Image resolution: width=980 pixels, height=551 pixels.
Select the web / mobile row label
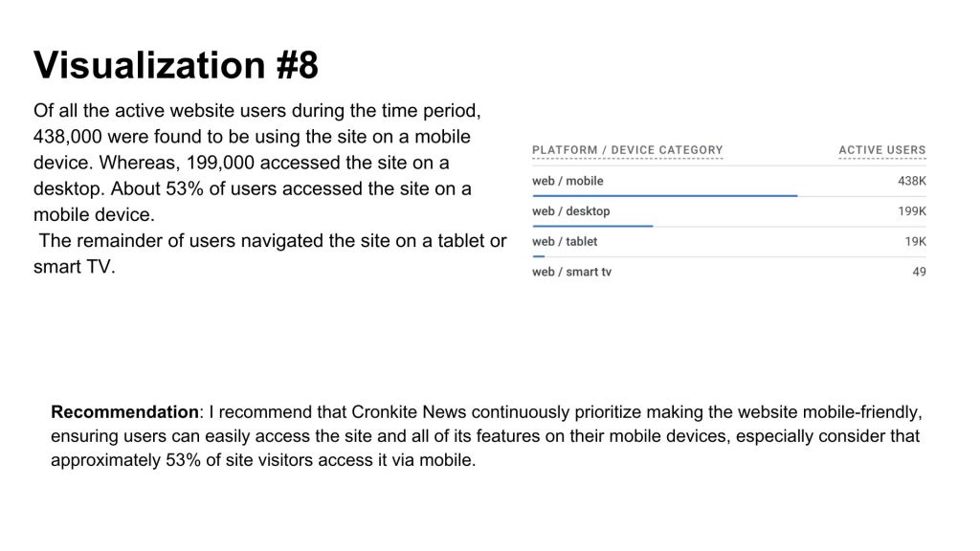[568, 181]
